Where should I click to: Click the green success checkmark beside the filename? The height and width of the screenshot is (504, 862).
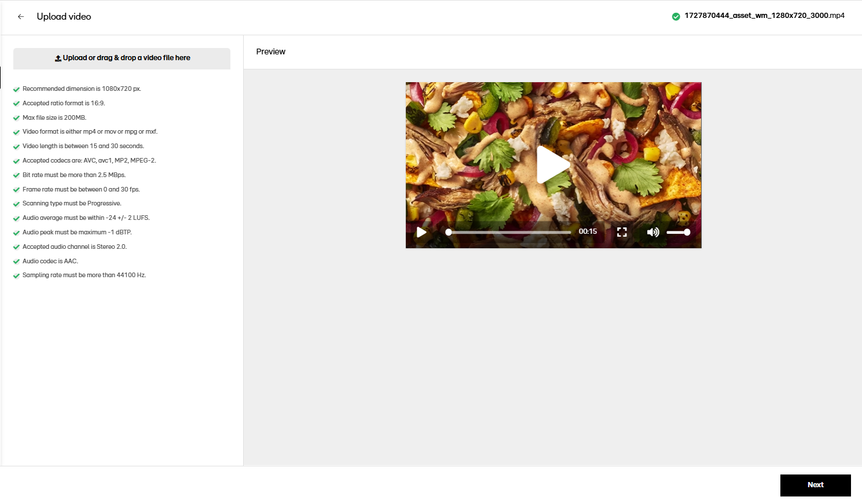[x=676, y=16]
